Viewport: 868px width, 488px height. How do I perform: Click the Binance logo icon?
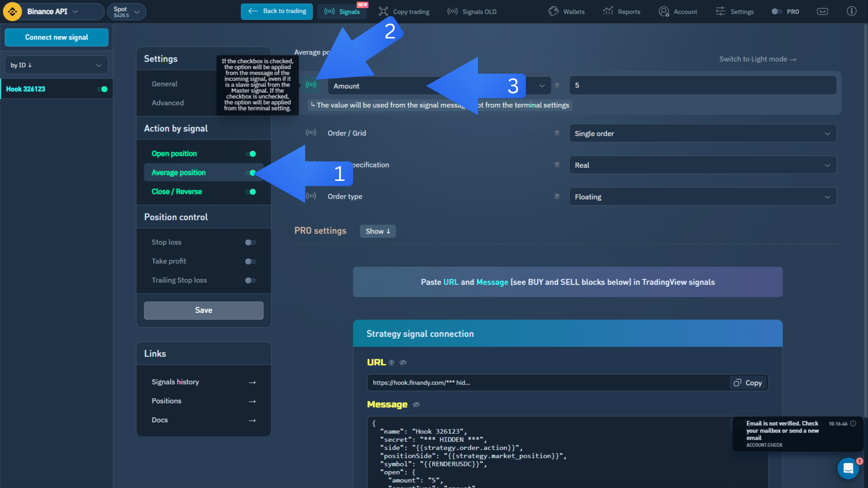click(x=13, y=11)
